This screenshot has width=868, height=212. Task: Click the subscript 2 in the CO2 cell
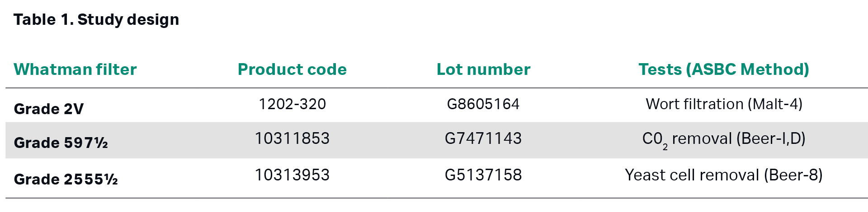[x=665, y=147]
